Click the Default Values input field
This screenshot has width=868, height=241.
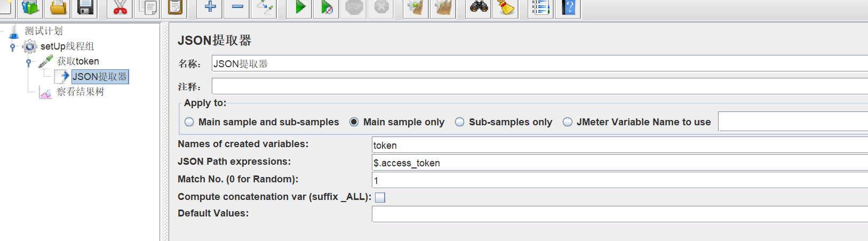point(619,214)
